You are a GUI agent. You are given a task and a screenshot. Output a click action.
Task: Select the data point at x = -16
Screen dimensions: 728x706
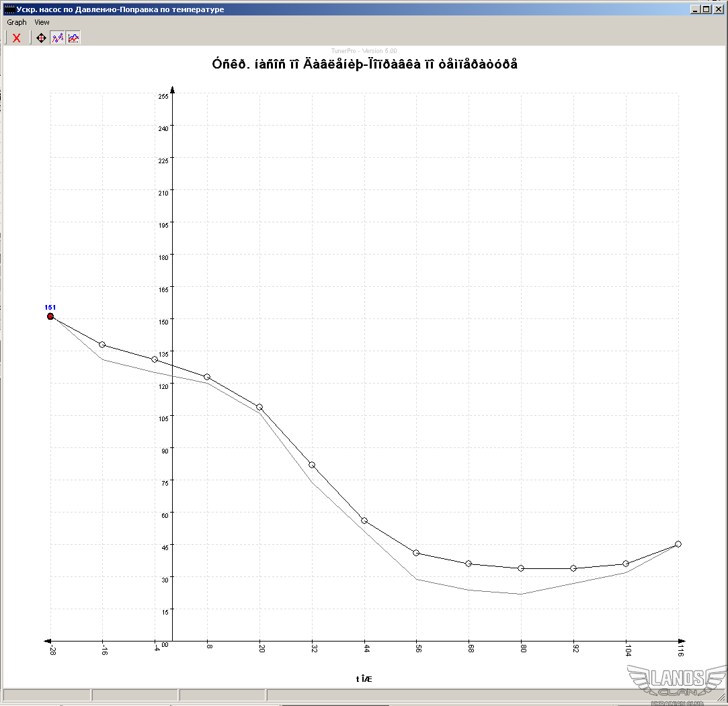[x=102, y=345]
